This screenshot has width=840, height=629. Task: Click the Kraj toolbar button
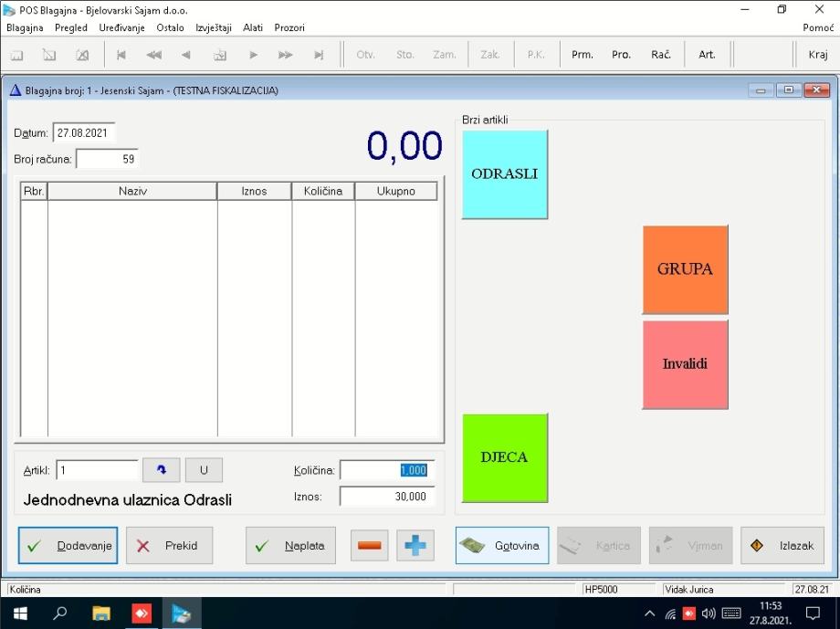pyautogui.click(x=818, y=55)
